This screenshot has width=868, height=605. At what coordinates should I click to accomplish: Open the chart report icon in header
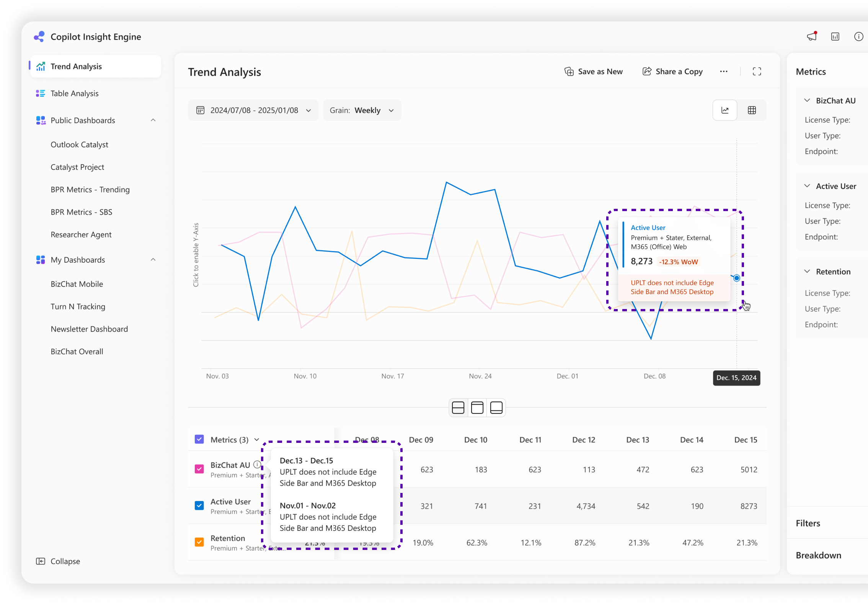point(835,37)
